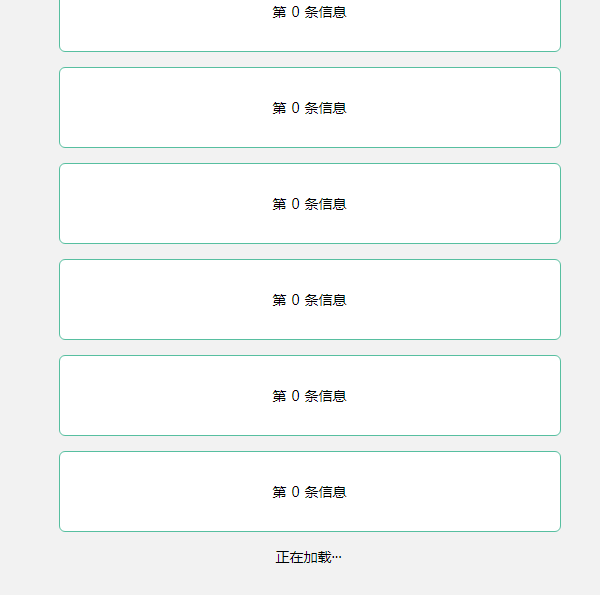Open the second fully visible 第 0 条信息 card

pos(310,204)
